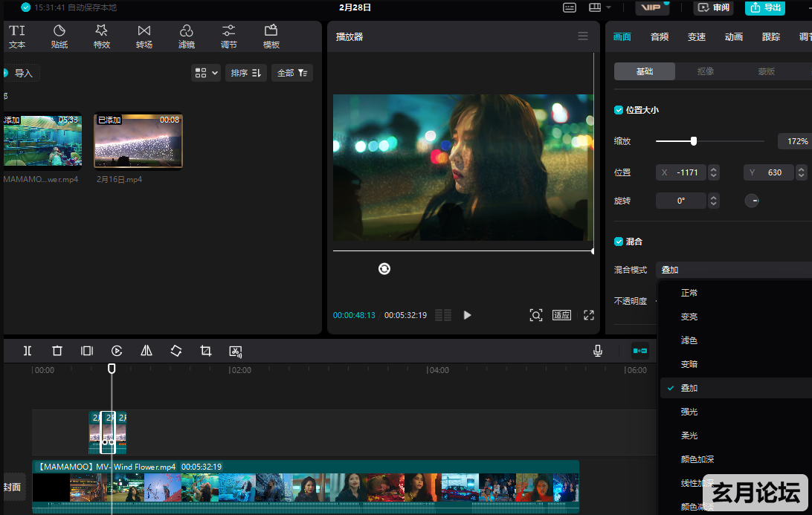Select the crop tool in timeline toolbar
The width and height of the screenshot is (812, 515).
(x=205, y=351)
